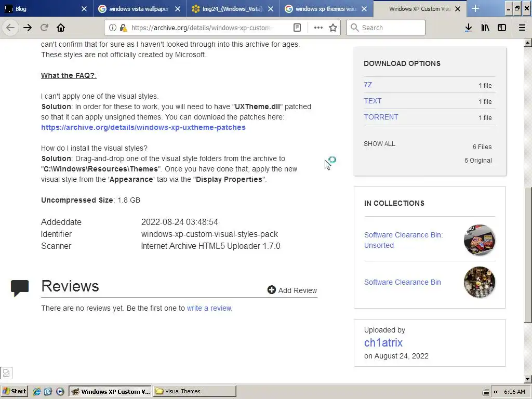
Task: Click Addeddate value 2022-08-24 03:48:54
Action: [179, 222]
